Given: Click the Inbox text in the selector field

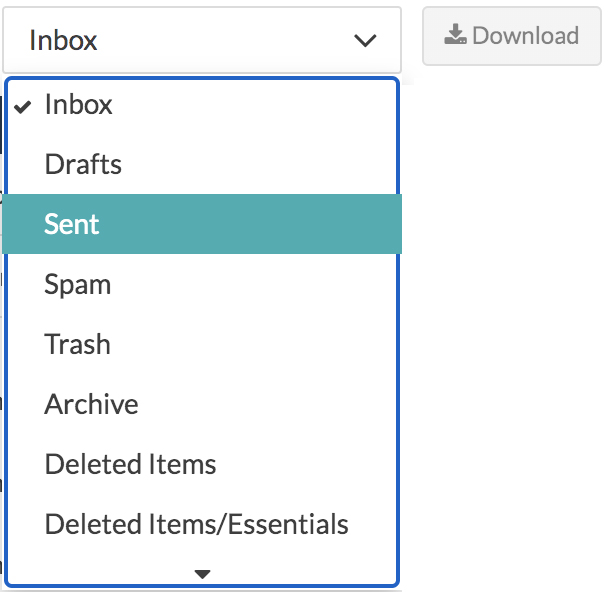Looking at the screenshot, I should pos(63,40).
